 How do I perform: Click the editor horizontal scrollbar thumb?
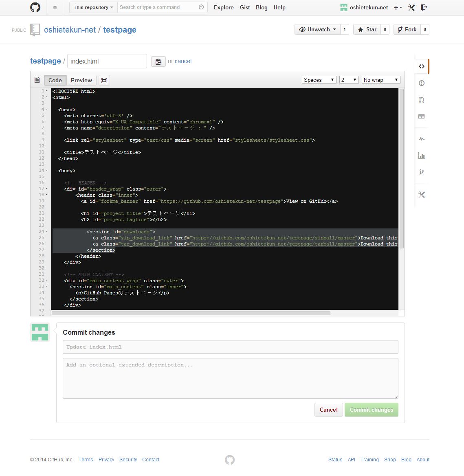coord(191,313)
